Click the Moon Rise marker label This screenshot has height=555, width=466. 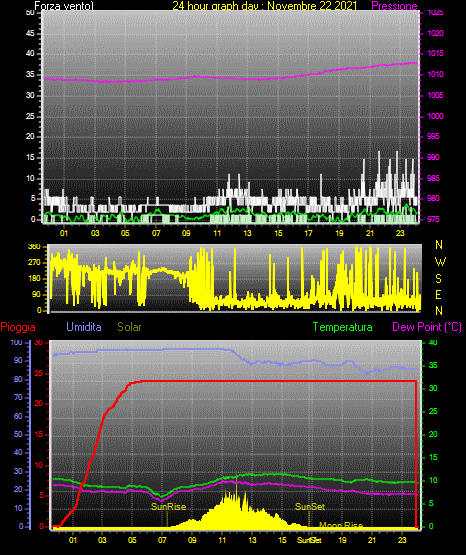pyautogui.click(x=341, y=525)
